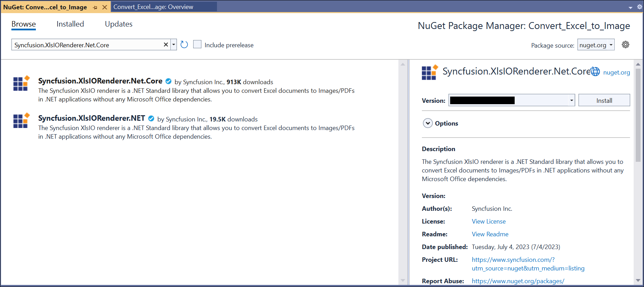
Task: Open the nuget.org link in details pane
Action: click(616, 72)
